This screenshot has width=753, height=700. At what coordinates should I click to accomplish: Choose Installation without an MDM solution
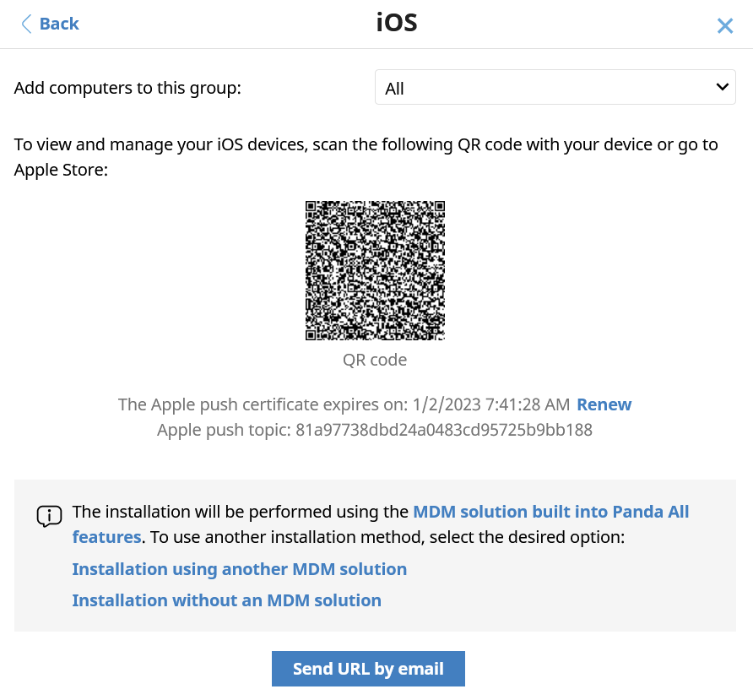click(227, 600)
